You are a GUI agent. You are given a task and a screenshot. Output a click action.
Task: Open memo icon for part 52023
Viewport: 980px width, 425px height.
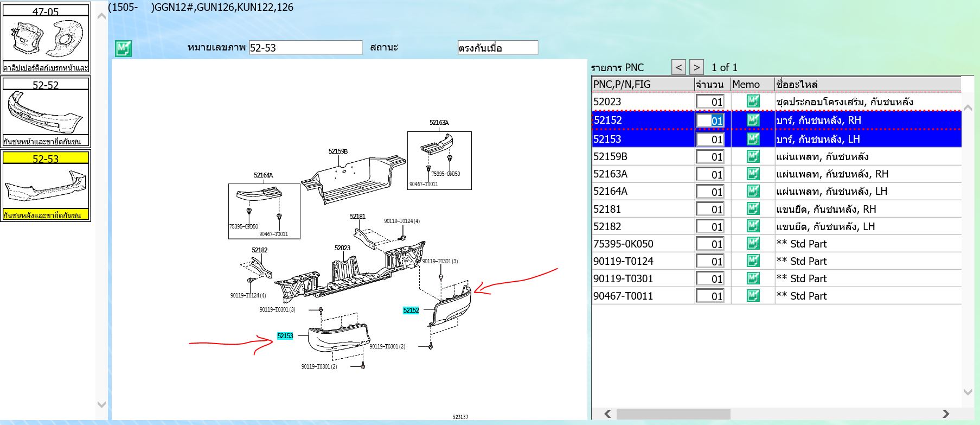(753, 102)
